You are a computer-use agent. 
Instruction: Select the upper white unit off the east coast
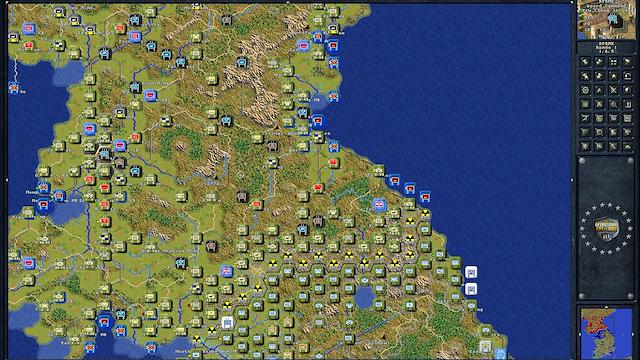pos(471,271)
